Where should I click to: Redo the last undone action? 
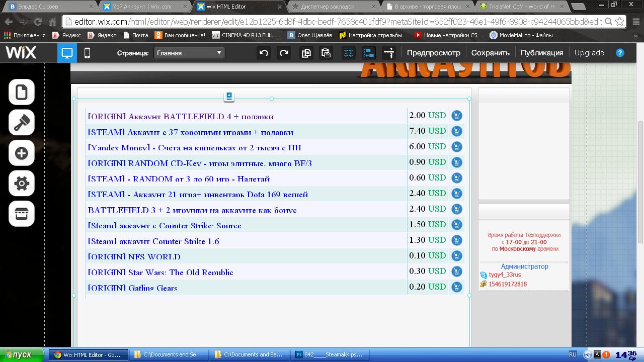click(x=284, y=53)
